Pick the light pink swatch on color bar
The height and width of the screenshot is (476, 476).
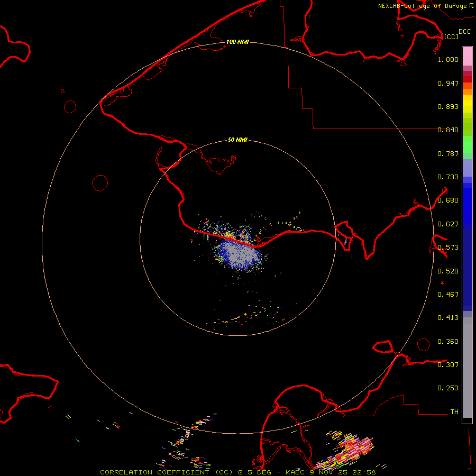[467, 57]
